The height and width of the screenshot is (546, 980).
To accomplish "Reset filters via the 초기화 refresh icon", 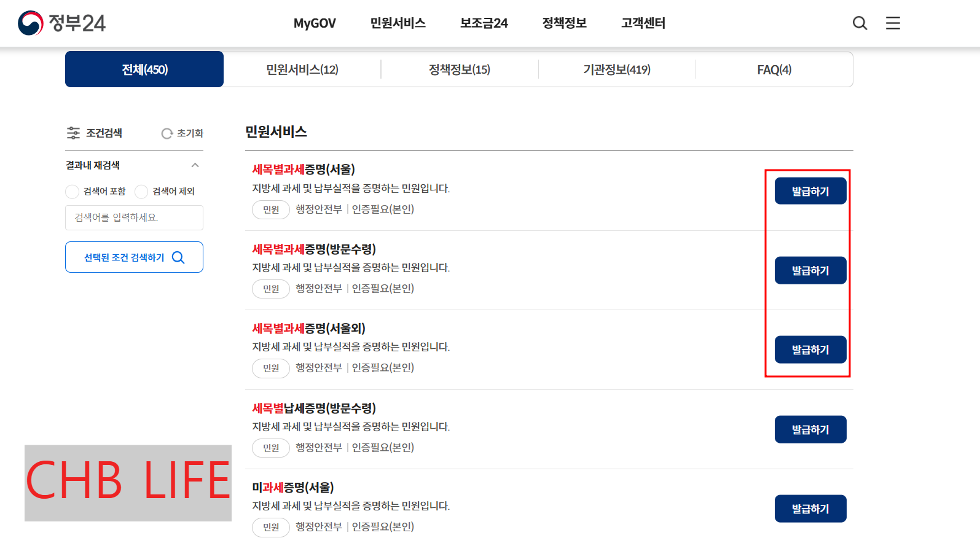I will pyautogui.click(x=167, y=133).
